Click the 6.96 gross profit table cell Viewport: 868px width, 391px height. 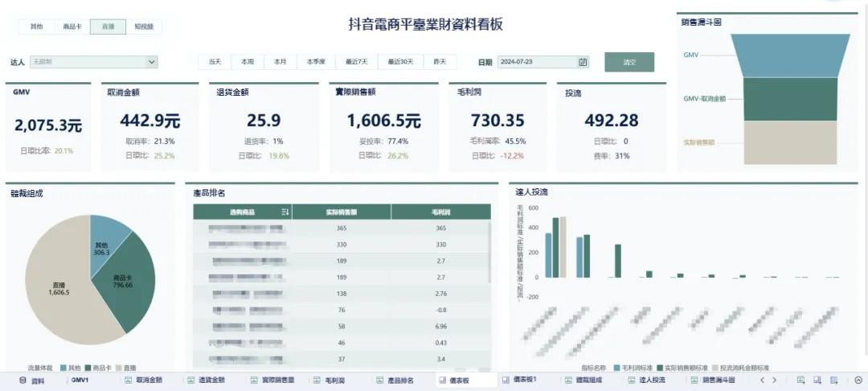(x=440, y=327)
